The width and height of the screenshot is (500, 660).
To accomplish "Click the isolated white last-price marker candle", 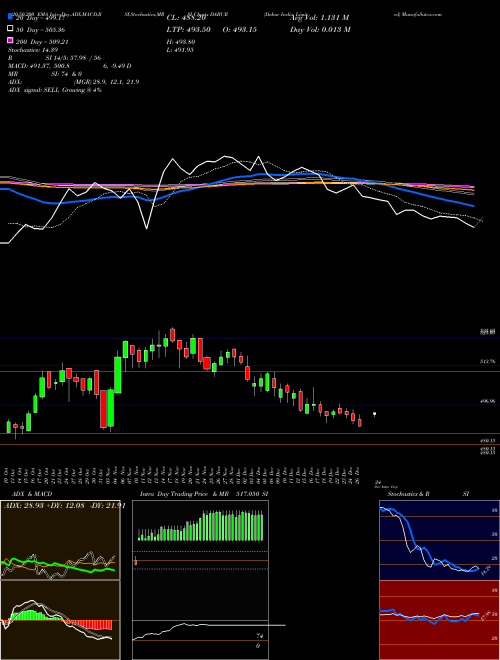I will (375, 415).
